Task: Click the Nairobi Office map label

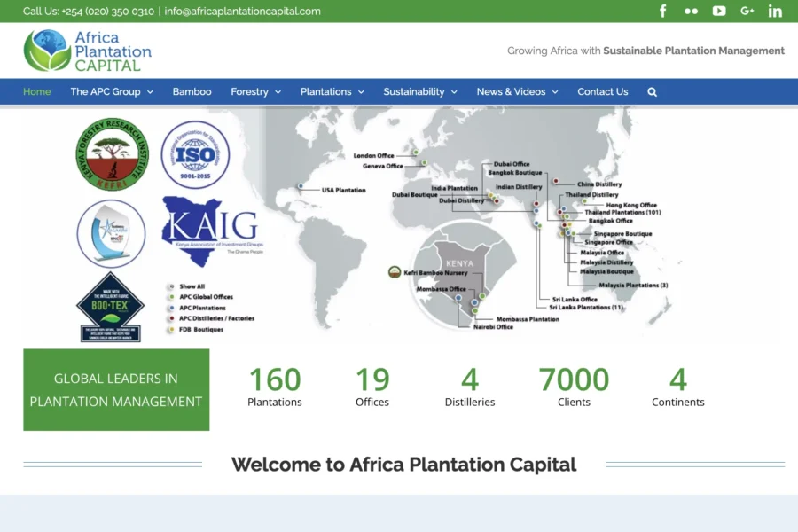Action: pos(493,327)
